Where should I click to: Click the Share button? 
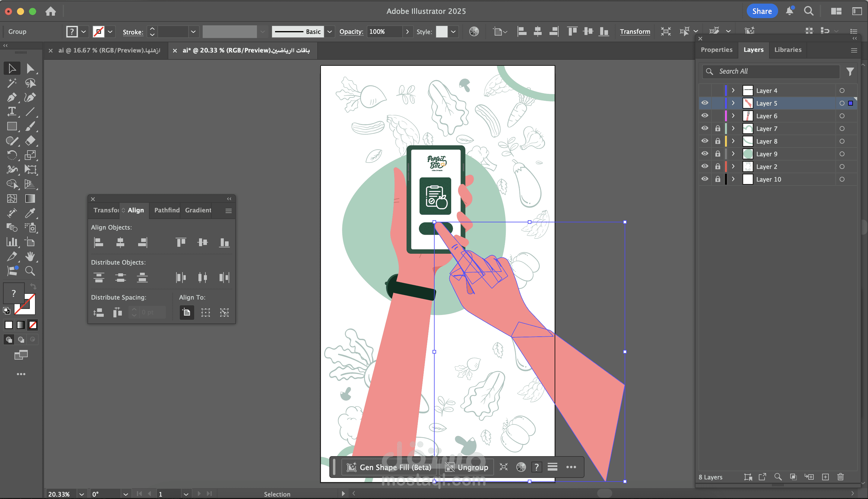(x=762, y=11)
